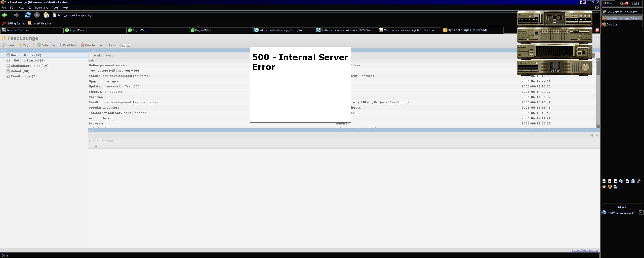
Task: Open item 'Popularity Contest'
Action: click(104, 108)
